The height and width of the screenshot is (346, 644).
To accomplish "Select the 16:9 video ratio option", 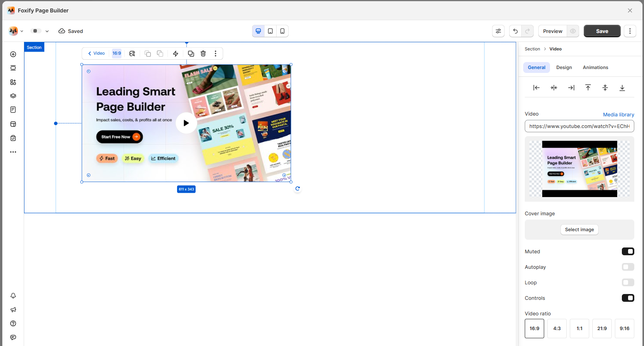I will (x=534, y=329).
